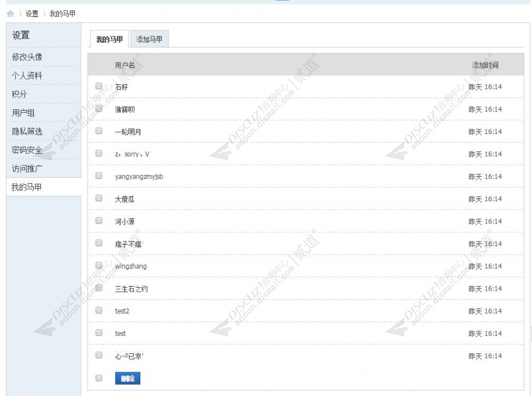Tick the checkbox next to 一轮明月
This screenshot has height=396, width=532.
point(99,131)
